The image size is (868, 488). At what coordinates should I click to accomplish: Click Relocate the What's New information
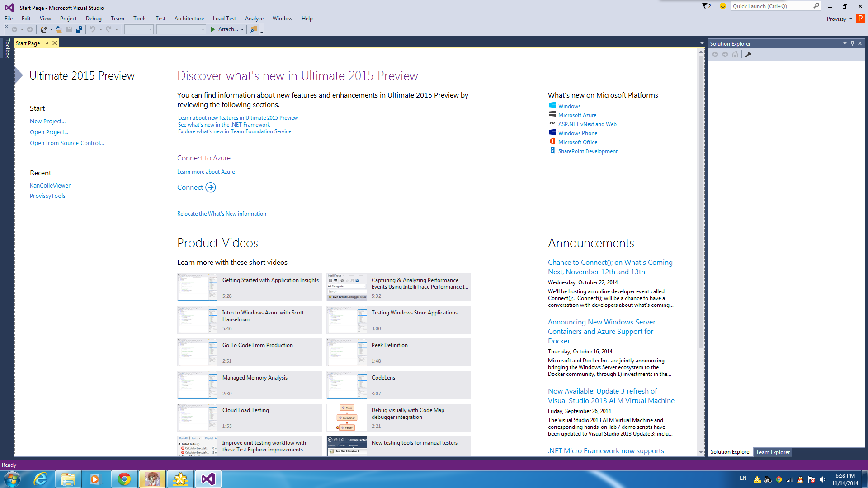tap(222, 214)
